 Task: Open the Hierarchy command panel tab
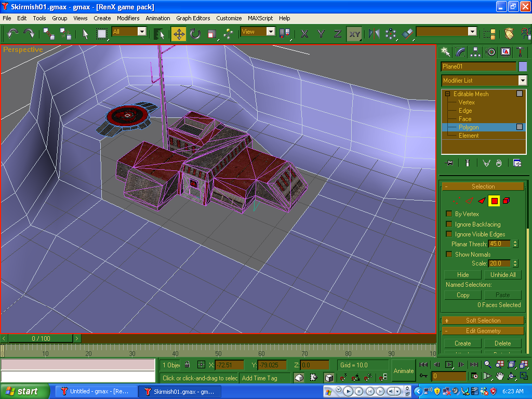[475, 52]
